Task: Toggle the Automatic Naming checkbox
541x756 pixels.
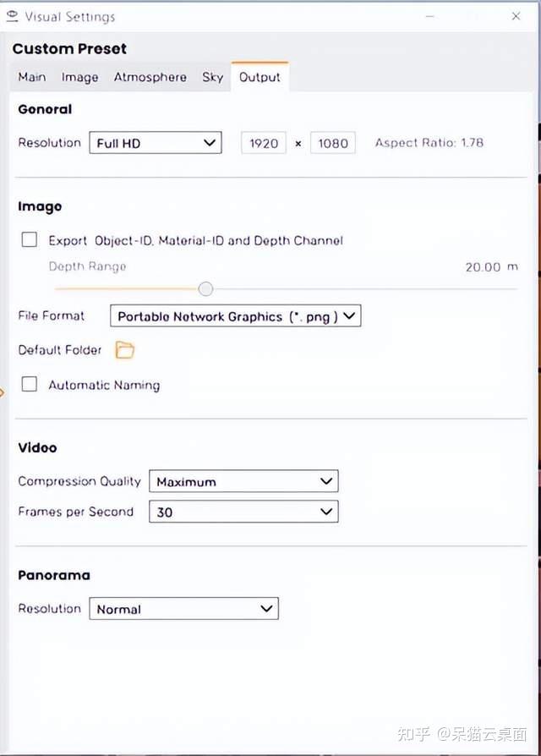Action: click(x=30, y=385)
